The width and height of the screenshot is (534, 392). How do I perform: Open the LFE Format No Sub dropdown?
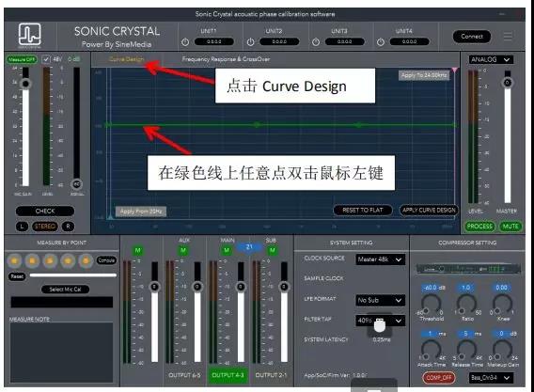(x=380, y=301)
